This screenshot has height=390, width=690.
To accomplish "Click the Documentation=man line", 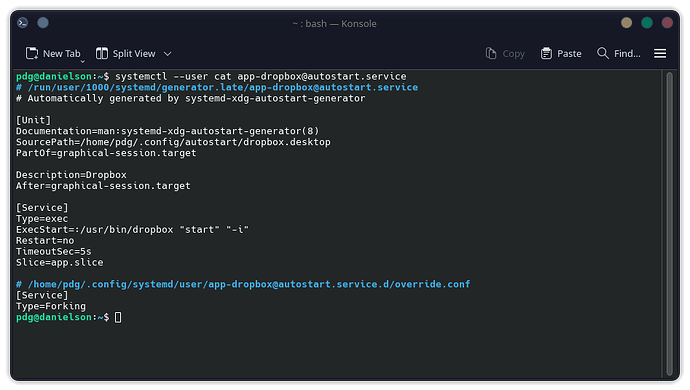I will [x=168, y=131].
